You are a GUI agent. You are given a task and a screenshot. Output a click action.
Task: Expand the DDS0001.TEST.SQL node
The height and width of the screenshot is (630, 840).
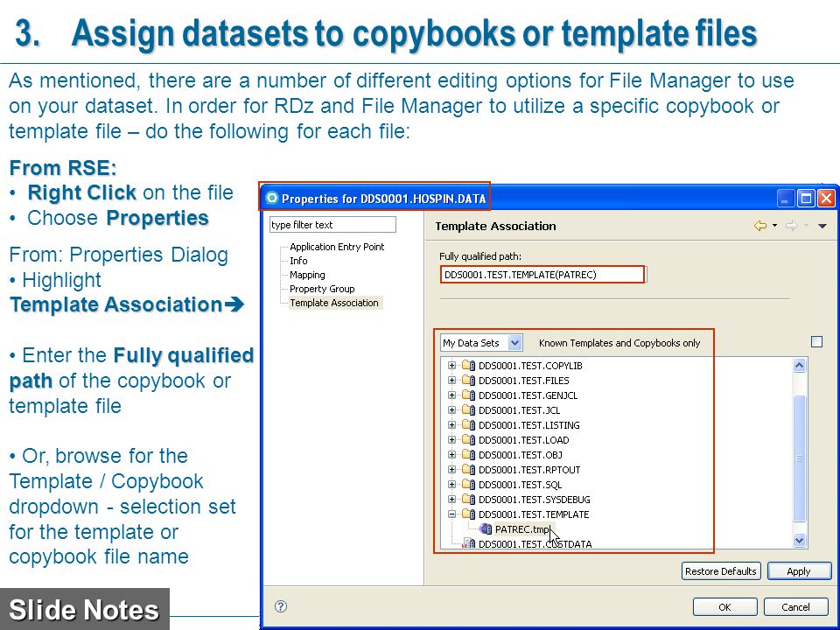click(x=451, y=484)
